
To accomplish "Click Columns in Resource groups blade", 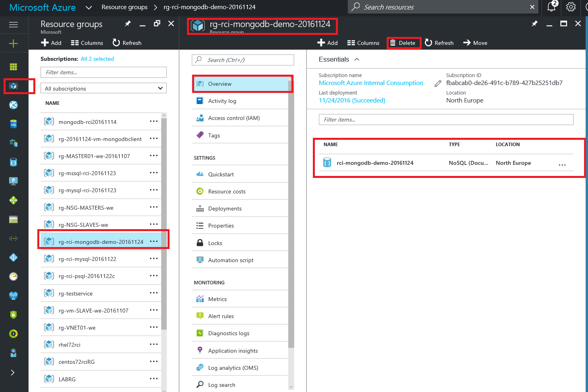I will [x=87, y=43].
